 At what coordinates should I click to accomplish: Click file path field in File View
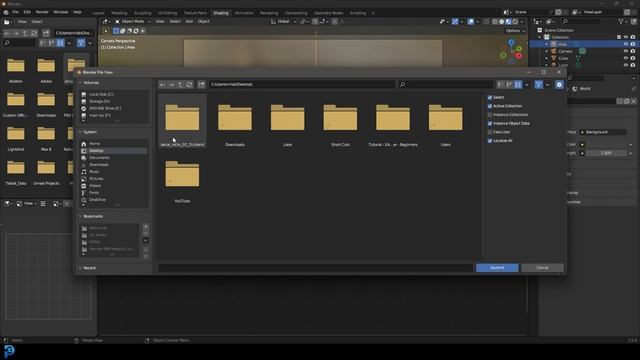[302, 84]
